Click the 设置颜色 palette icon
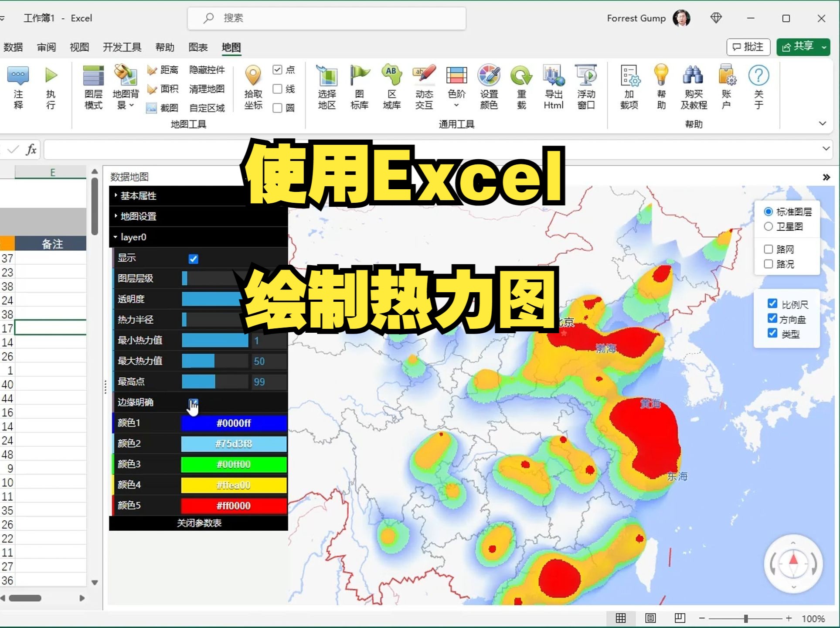This screenshot has height=628, width=840. coord(489,75)
